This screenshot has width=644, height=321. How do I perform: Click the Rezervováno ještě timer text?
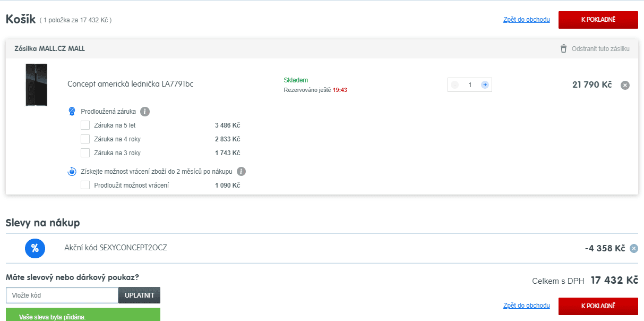point(315,90)
